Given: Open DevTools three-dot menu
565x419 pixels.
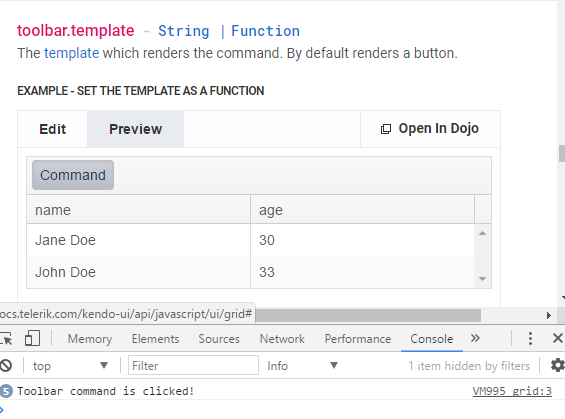Looking at the screenshot, I should click(530, 339).
